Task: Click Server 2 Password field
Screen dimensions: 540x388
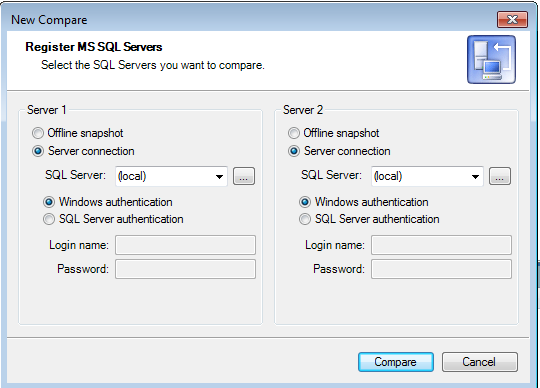Action: coord(441,269)
